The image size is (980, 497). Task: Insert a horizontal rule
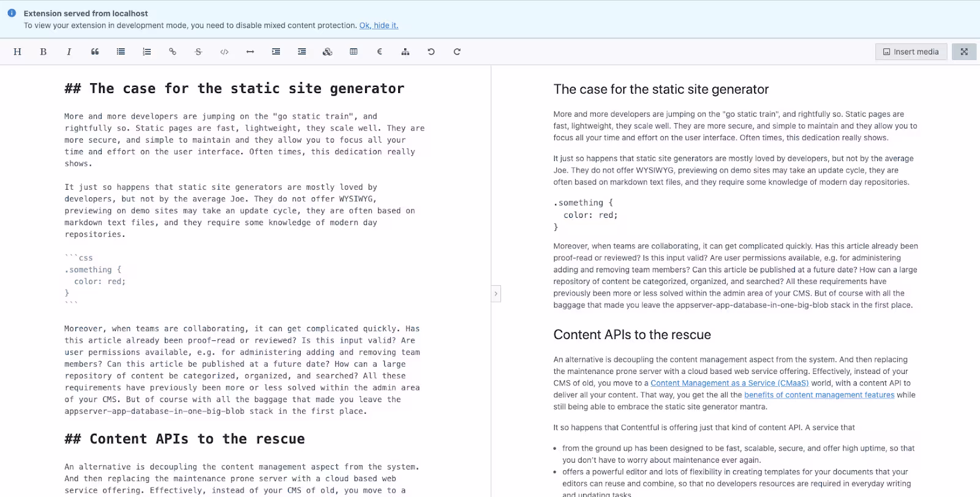coord(250,52)
